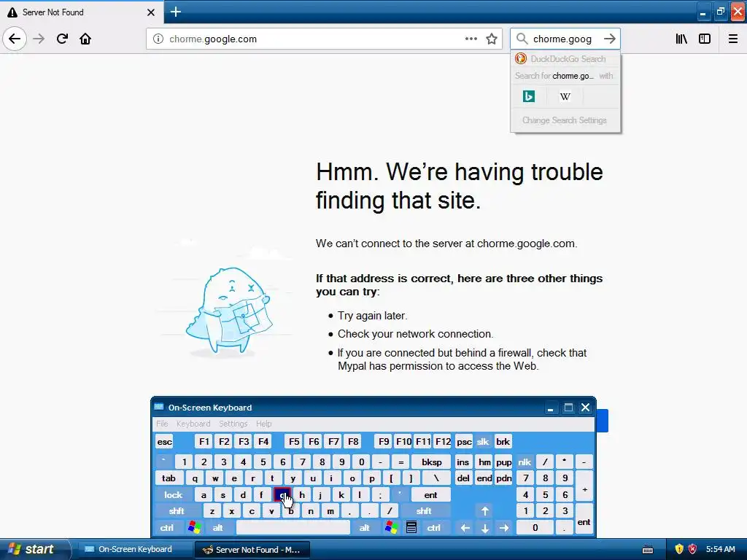Toggle the left ctrl key
747x560 pixels.
(x=167, y=528)
